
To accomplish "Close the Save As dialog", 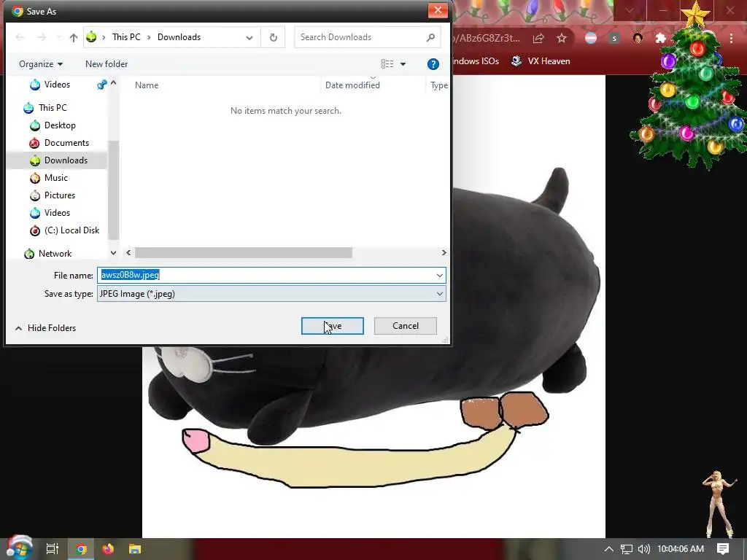I will pyautogui.click(x=438, y=10).
